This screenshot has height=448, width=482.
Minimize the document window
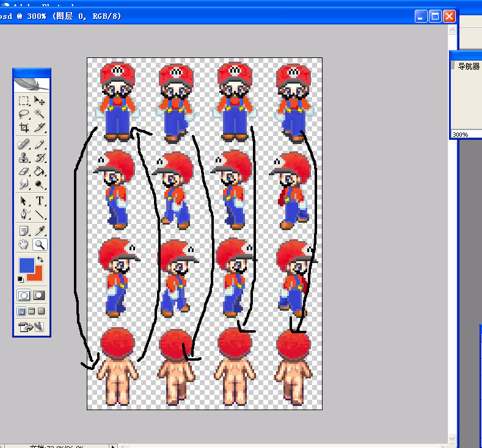click(420, 16)
